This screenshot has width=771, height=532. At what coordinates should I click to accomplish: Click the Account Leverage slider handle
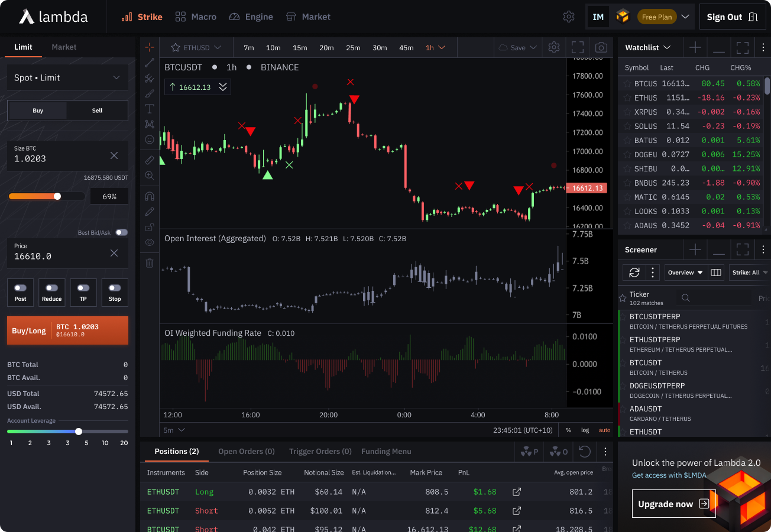[79, 432]
